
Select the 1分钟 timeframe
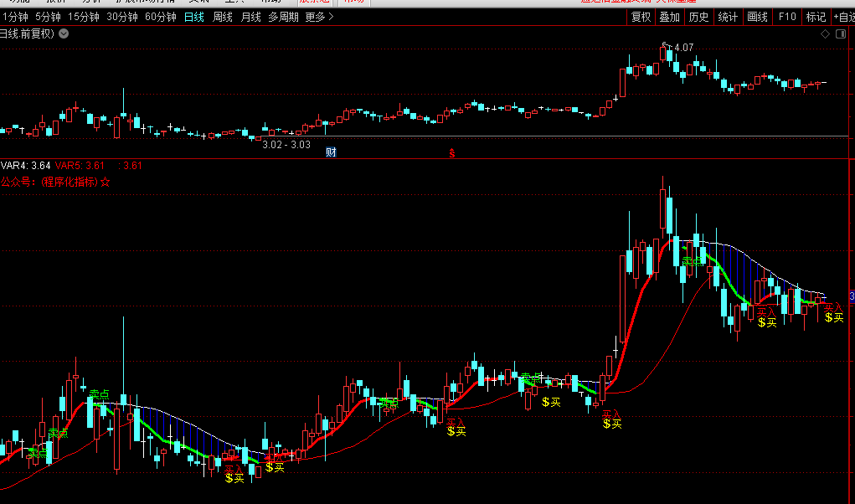coord(15,17)
